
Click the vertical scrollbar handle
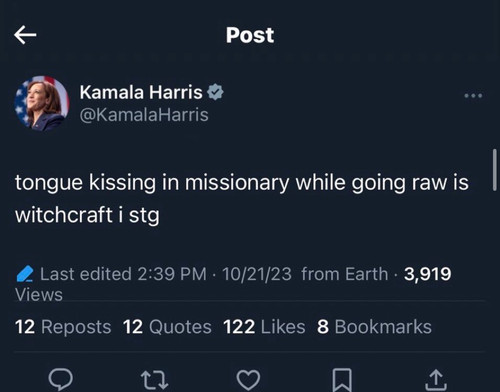click(x=495, y=170)
